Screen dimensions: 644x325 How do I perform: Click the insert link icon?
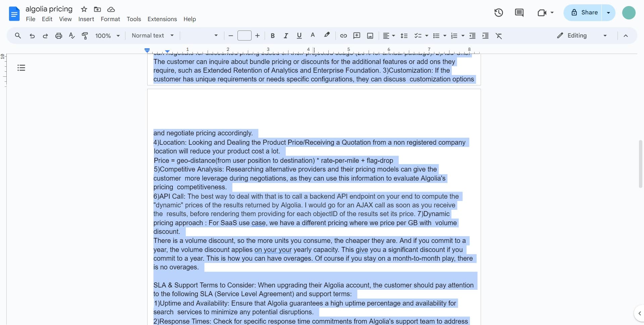pos(343,36)
